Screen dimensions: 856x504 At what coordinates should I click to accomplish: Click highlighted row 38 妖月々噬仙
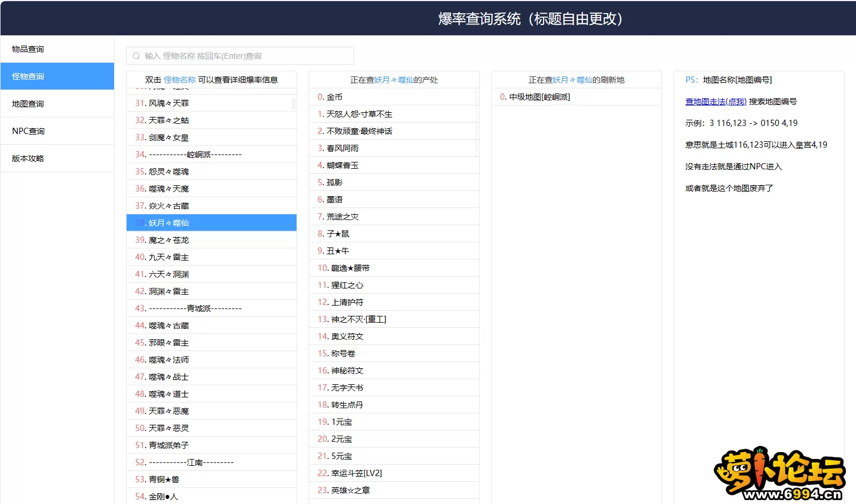click(x=212, y=223)
